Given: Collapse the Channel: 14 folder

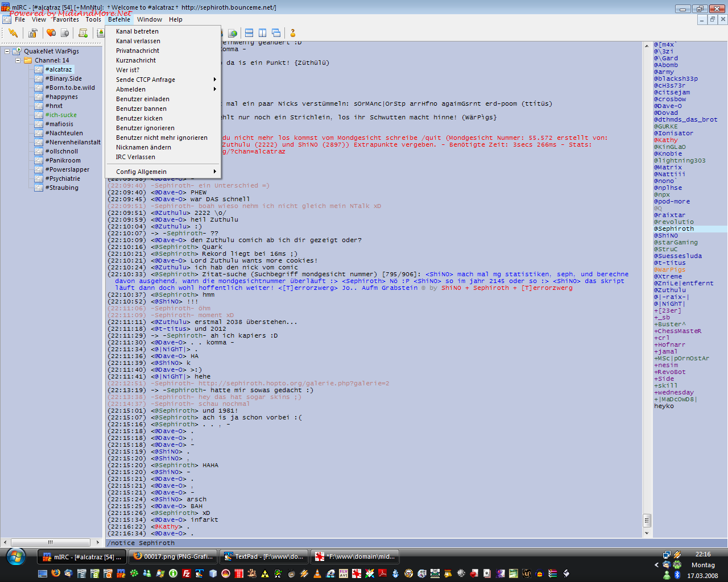Looking at the screenshot, I should tap(18, 60).
